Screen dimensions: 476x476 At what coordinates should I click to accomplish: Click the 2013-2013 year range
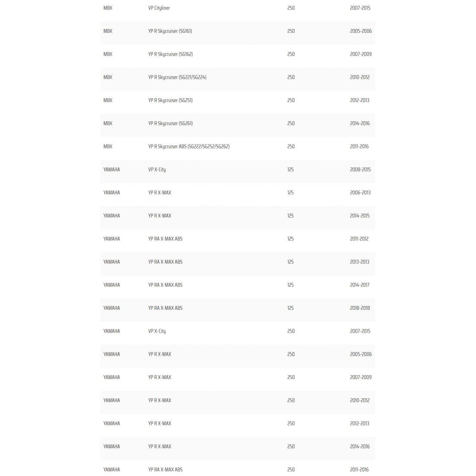coord(360,262)
